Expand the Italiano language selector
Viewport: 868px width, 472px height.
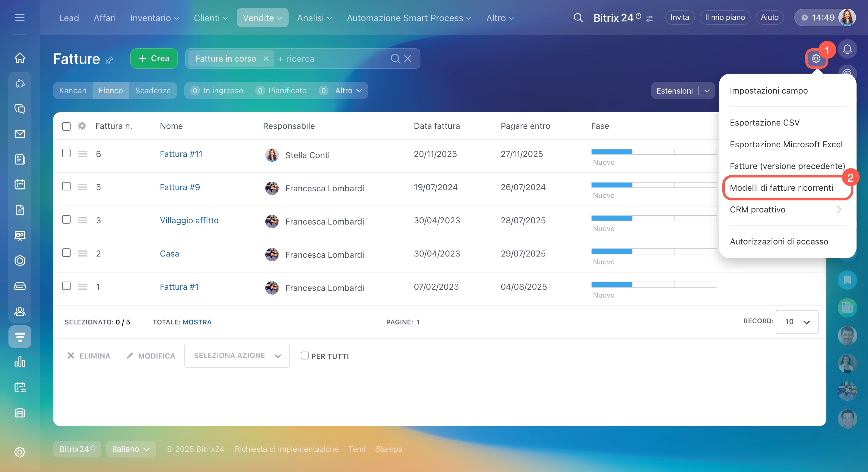click(131, 449)
